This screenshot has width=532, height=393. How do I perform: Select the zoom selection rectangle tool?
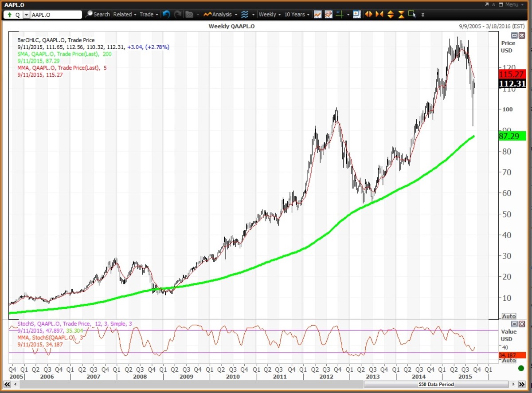412,14
